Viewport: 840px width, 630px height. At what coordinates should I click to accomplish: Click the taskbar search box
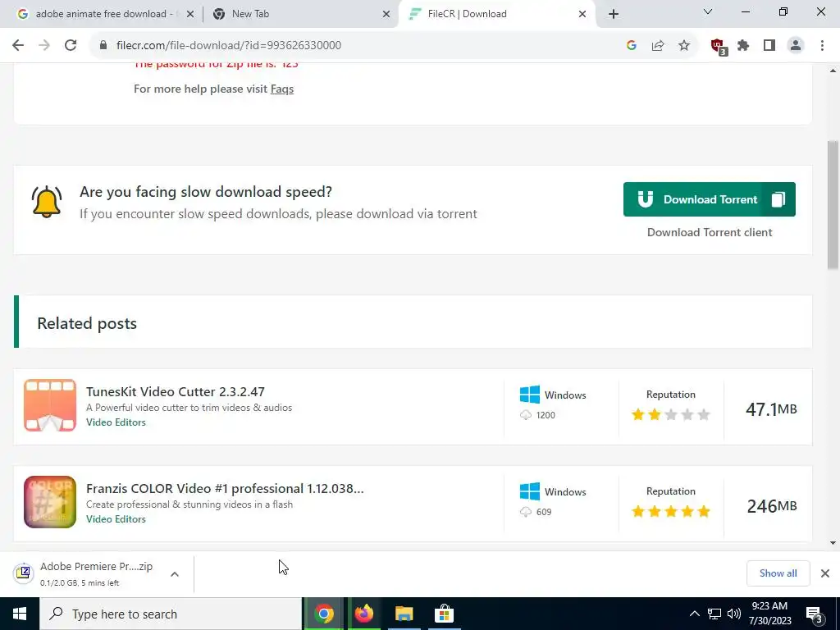tap(171, 614)
